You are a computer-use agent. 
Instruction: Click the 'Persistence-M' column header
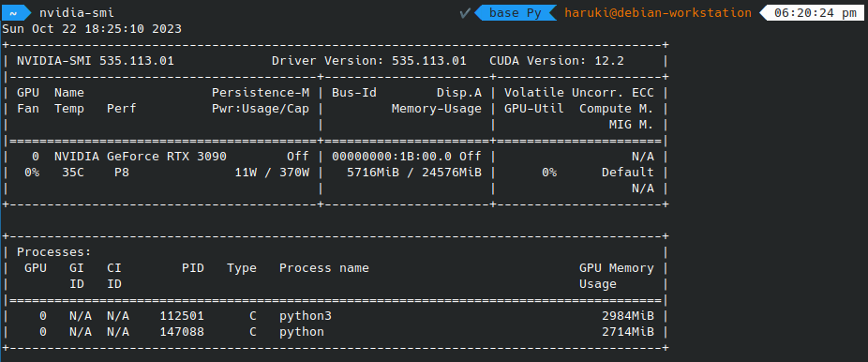tap(261, 93)
